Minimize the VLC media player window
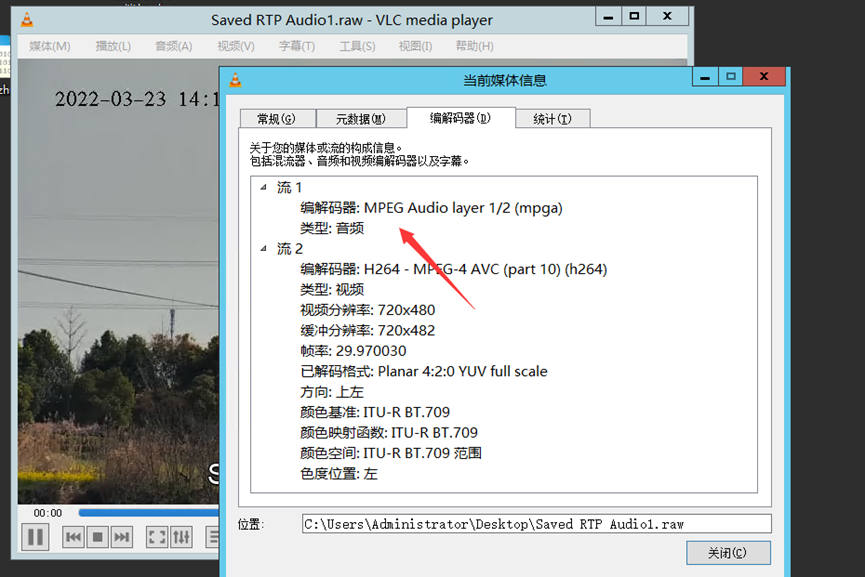 pos(608,17)
